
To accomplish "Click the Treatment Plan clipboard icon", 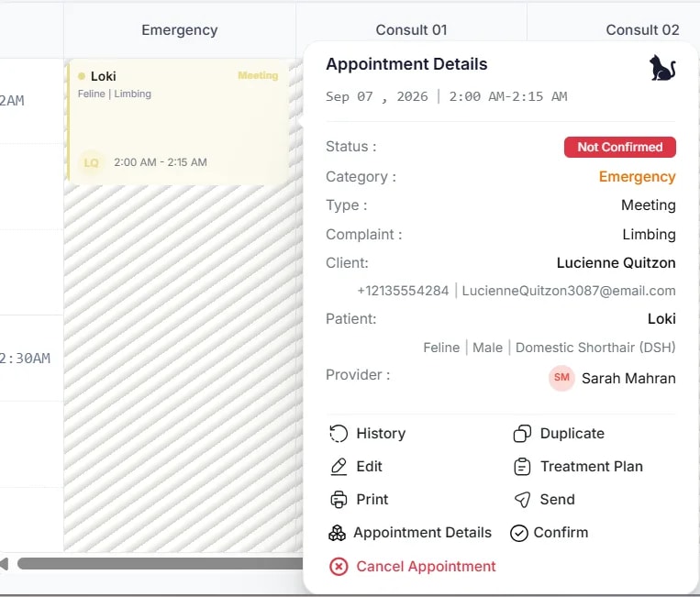I will (522, 466).
